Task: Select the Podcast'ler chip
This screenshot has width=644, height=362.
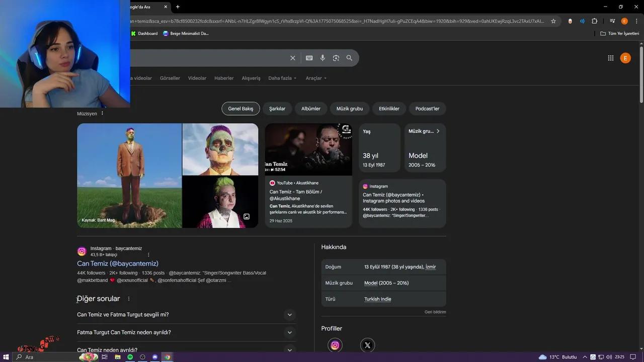Action: tap(427, 109)
